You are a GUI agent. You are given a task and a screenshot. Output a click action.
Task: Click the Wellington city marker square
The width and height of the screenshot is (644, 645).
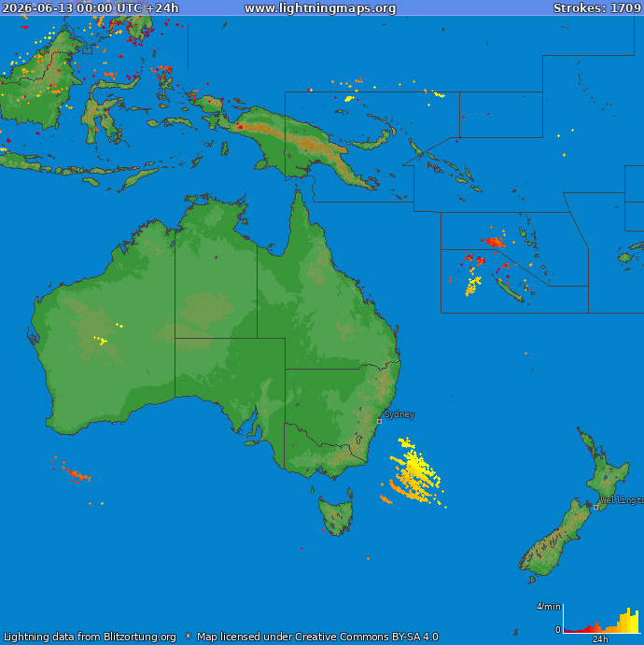[595, 507]
